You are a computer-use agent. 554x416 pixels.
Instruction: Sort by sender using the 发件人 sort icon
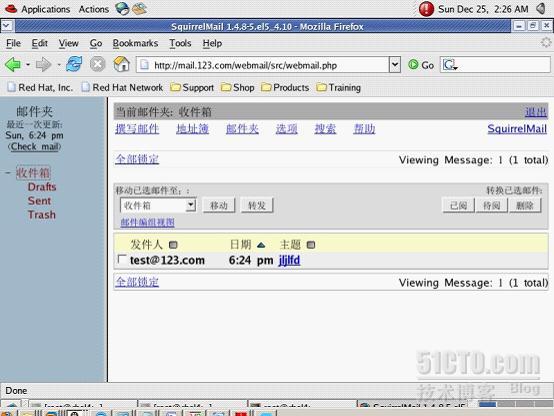[173, 245]
